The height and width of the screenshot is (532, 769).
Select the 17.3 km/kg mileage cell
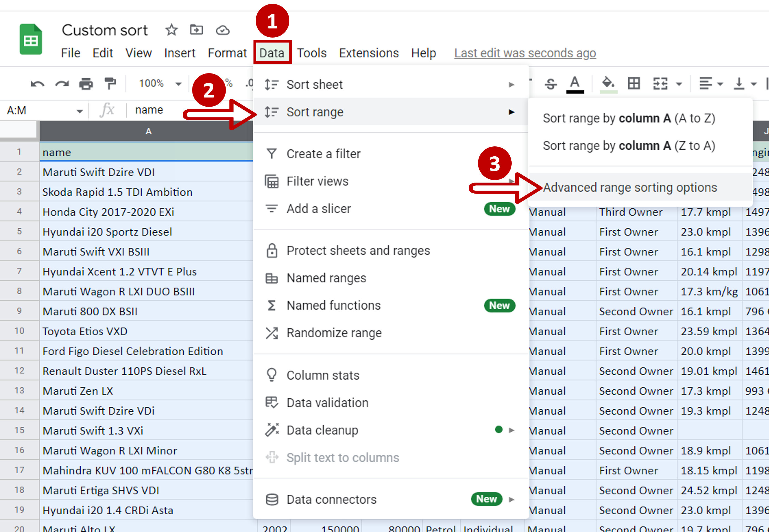coord(709,291)
